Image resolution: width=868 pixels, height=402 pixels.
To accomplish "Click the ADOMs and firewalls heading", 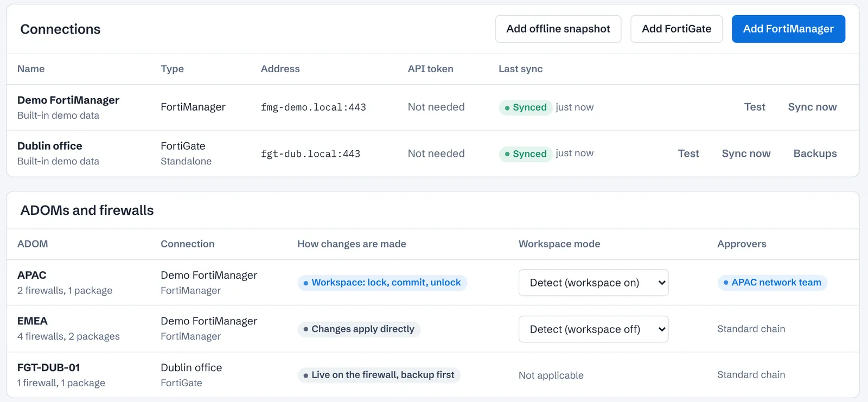I will pos(87,210).
